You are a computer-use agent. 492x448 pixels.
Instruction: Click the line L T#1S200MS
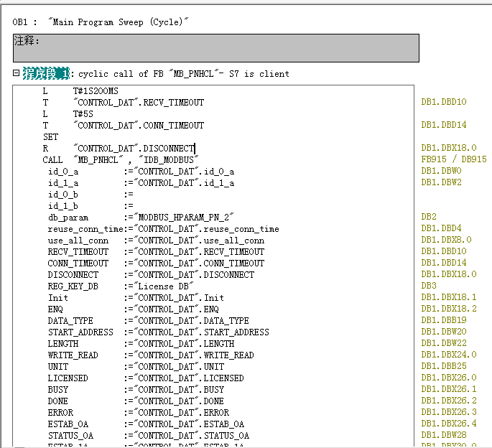tap(80, 91)
